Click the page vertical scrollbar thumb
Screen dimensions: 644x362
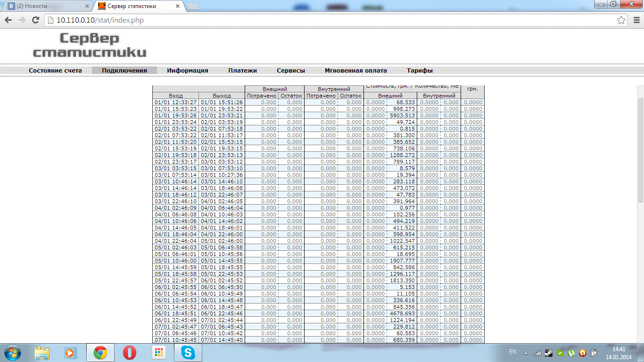[640, 150]
